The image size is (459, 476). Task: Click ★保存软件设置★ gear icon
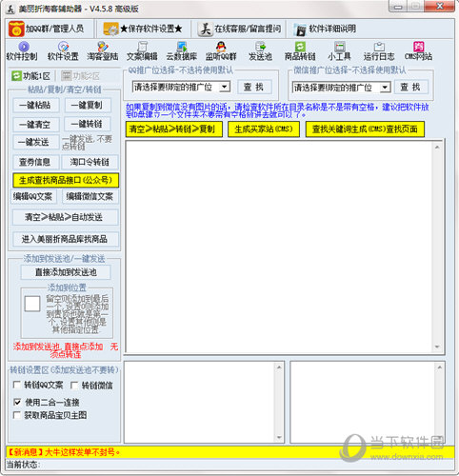click(111, 30)
